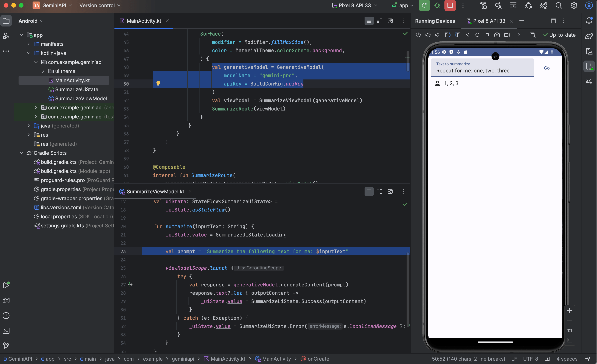Screen dimensions: 597x364
Task: Toggle MainActivity editor Code-only view
Action: coord(369,21)
